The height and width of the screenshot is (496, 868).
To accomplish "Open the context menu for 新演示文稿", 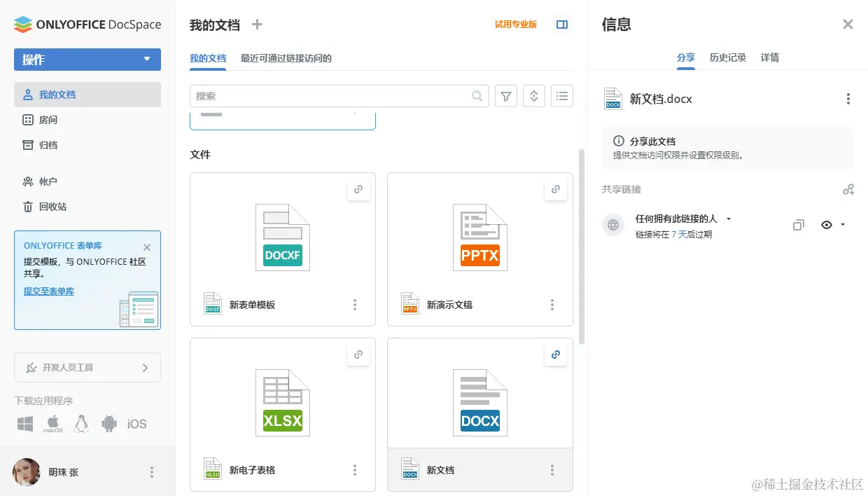I will [552, 305].
